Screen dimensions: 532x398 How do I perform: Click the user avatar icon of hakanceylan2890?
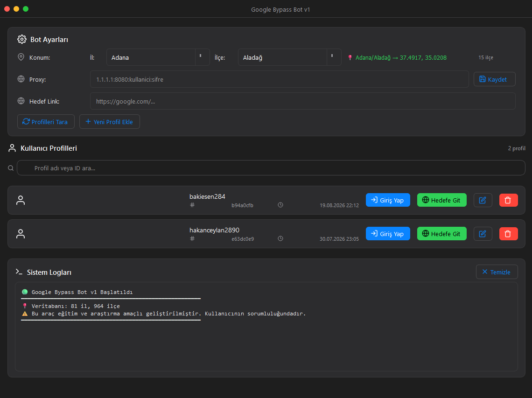click(x=21, y=234)
